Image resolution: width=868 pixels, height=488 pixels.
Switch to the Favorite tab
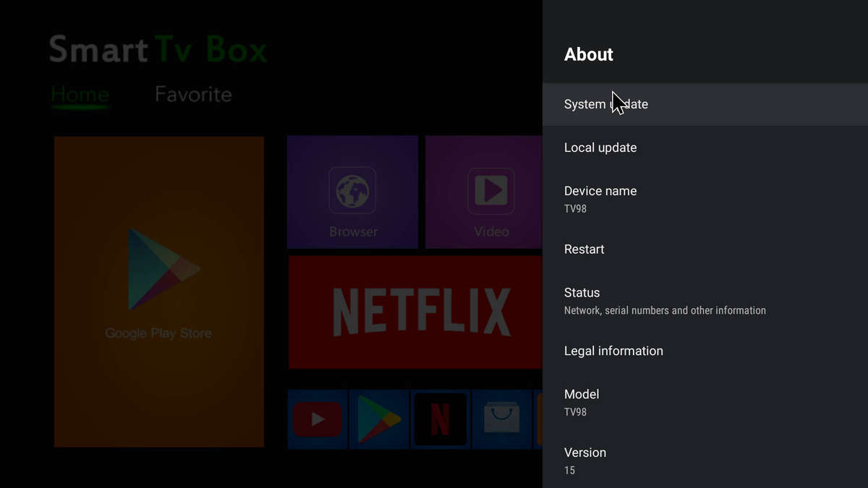(192, 94)
